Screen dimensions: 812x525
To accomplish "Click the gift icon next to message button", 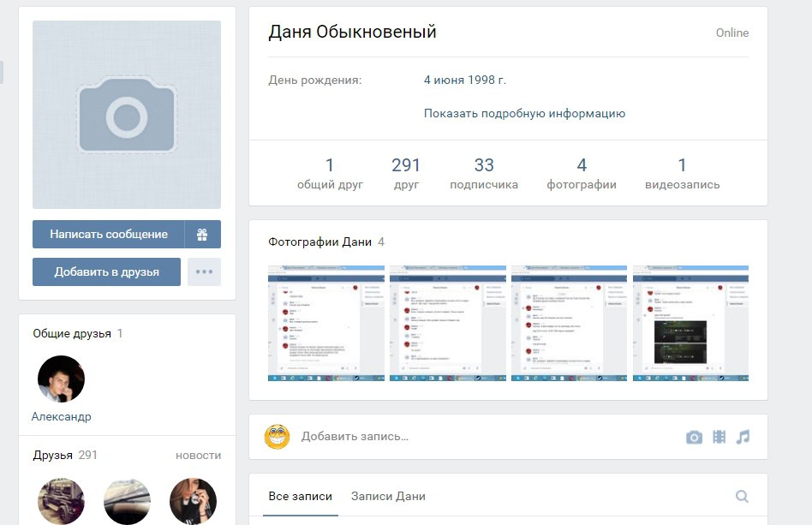I will pyautogui.click(x=202, y=234).
